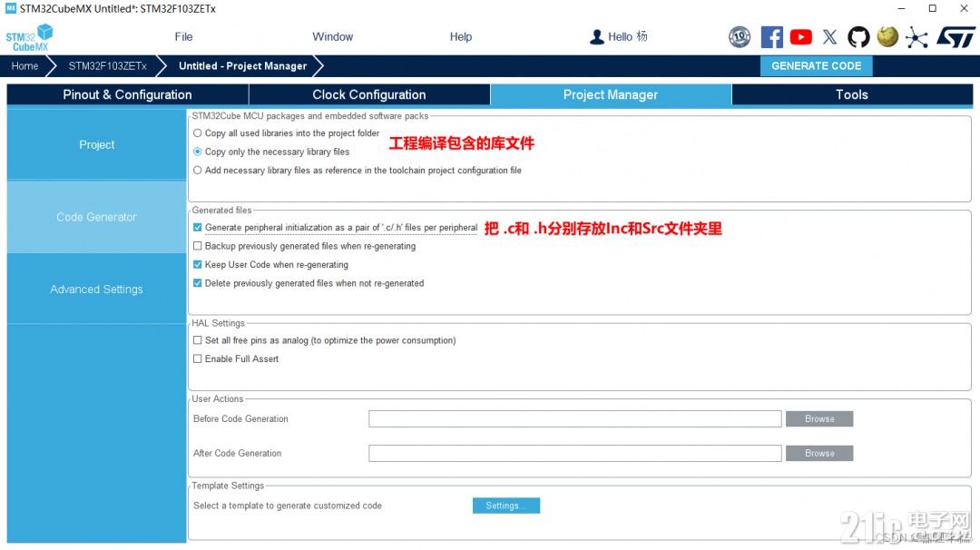Switch to Tools tab
This screenshot has width=980, height=550.
tap(852, 95)
